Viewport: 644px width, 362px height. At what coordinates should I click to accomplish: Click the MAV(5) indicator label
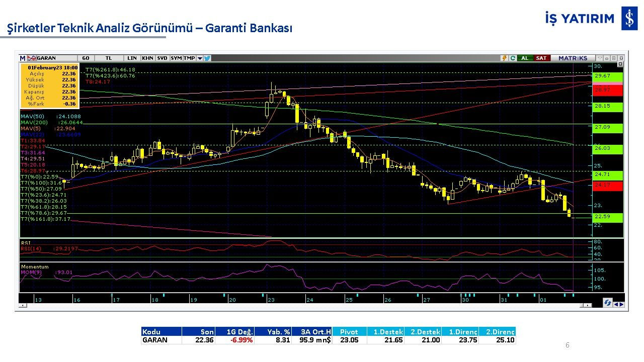tap(48, 128)
